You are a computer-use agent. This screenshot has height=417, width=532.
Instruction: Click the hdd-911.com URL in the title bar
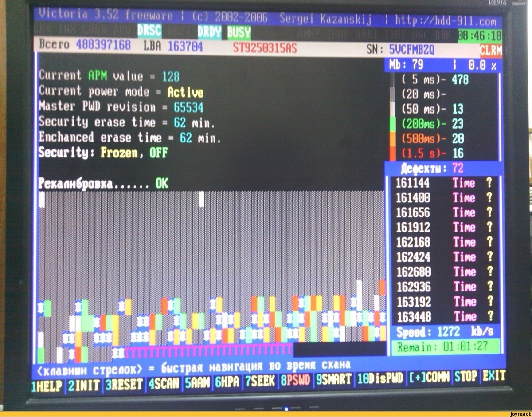tap(445, 20)
